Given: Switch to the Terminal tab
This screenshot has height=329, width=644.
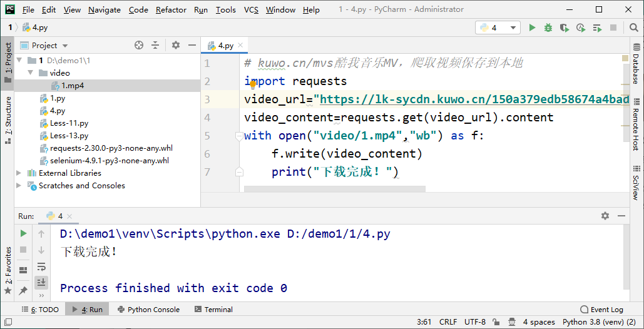Looking at the screenshot, I should click(x=213, y=310).
